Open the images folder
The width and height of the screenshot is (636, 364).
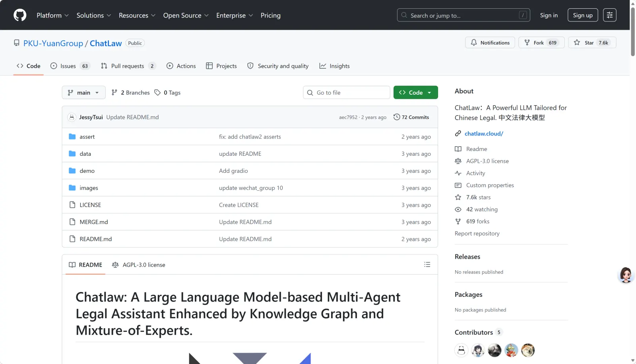(89, 188)
